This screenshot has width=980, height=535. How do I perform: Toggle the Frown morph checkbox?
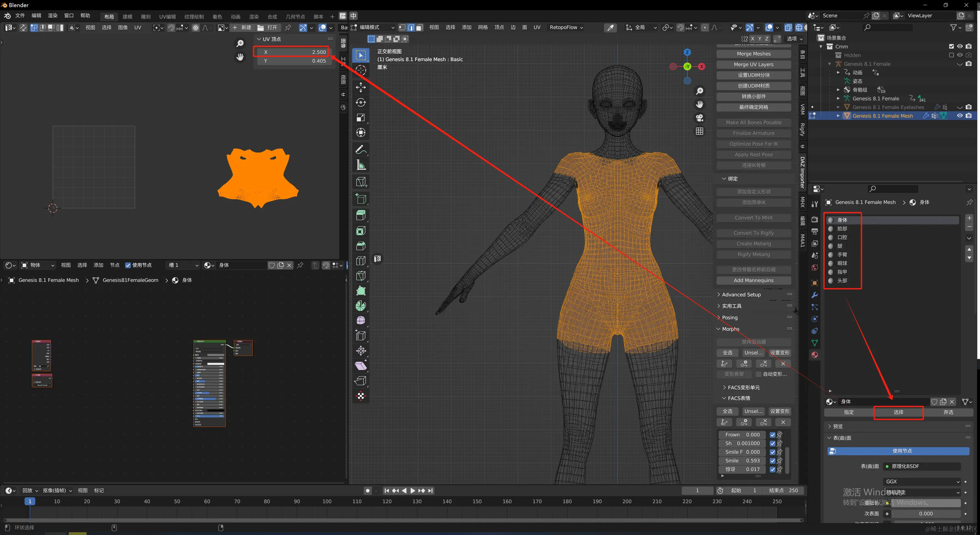772,434
